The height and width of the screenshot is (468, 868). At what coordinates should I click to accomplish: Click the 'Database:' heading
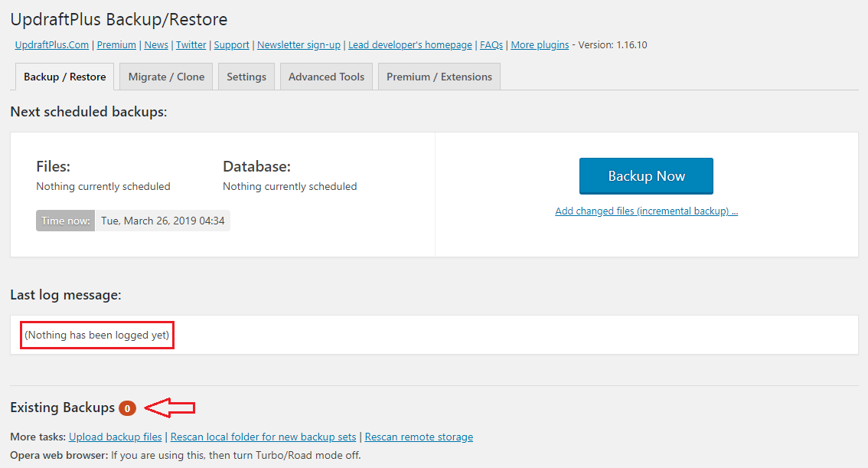[x=256, y=166]
